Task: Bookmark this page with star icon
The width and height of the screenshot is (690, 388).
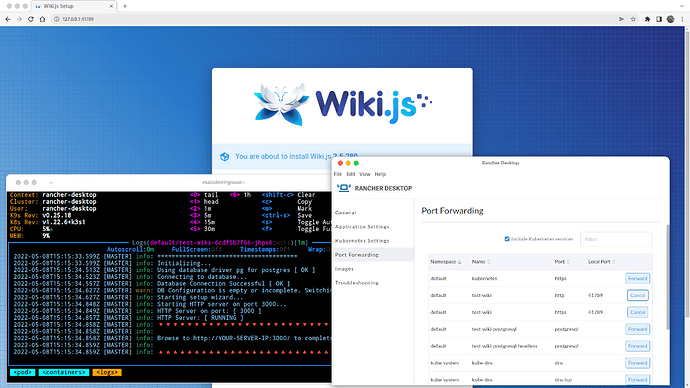Action: (x=633, y=19)
